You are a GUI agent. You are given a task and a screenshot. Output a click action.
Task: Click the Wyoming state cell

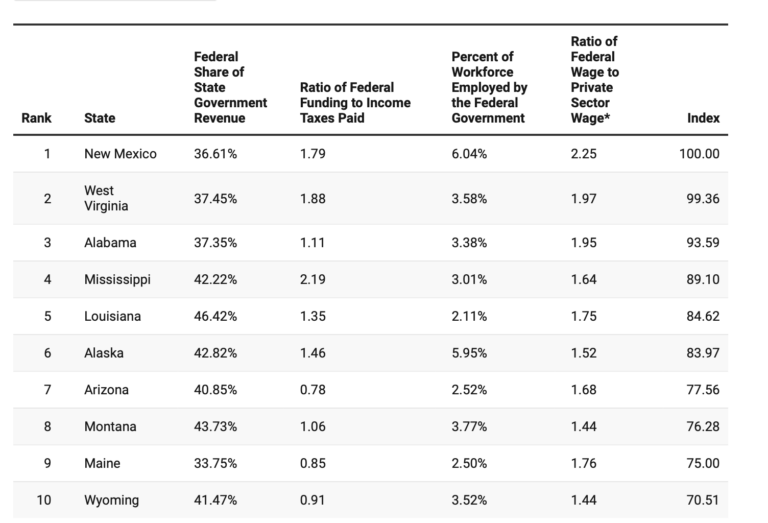[111, 500]
